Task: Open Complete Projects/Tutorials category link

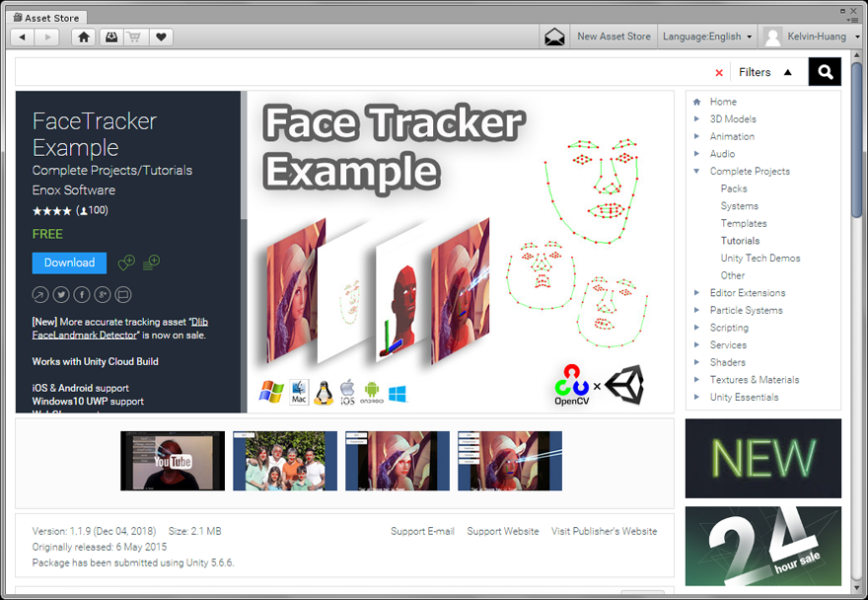Action: click(111, 170)
